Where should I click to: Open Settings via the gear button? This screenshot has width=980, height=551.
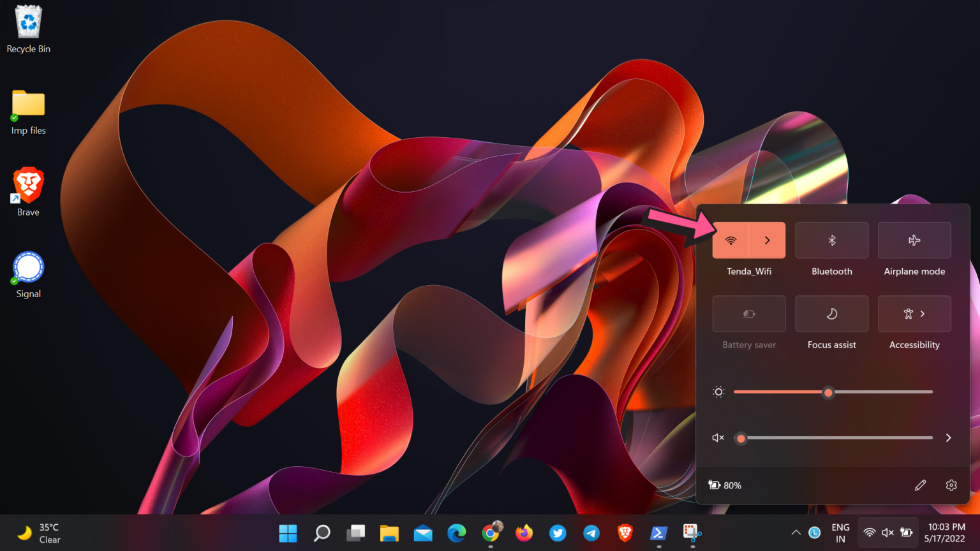pyautogui.click(x=951, y=485)
